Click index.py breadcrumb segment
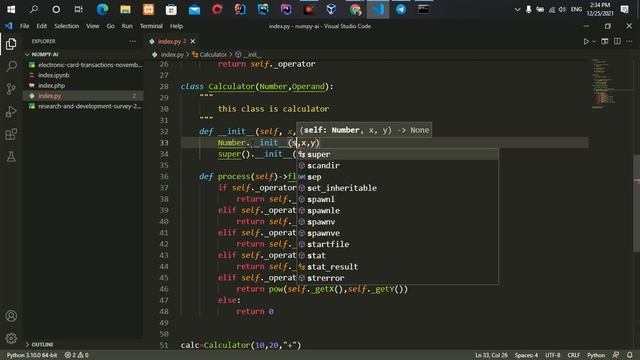This screenshot has width=640, height=360. (172, 54)
